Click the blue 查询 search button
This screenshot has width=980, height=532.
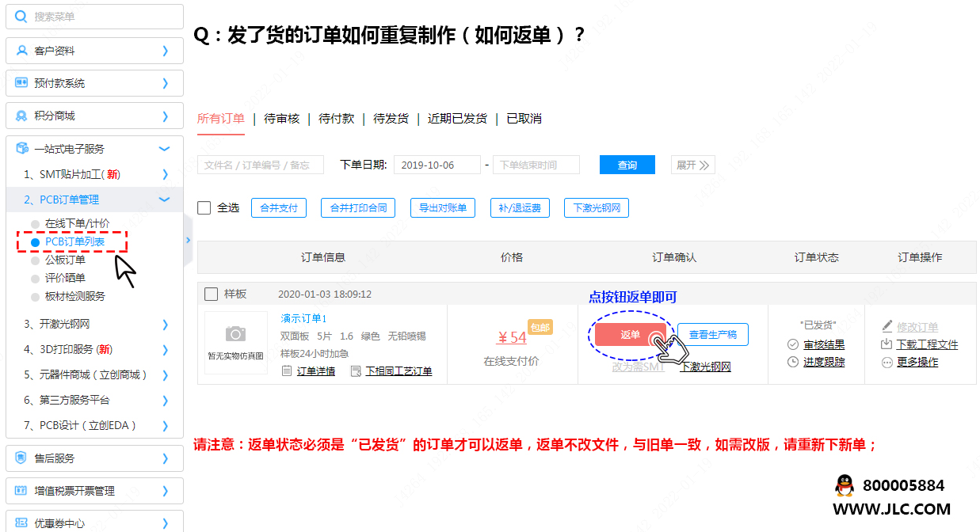(x=627, y=165)
